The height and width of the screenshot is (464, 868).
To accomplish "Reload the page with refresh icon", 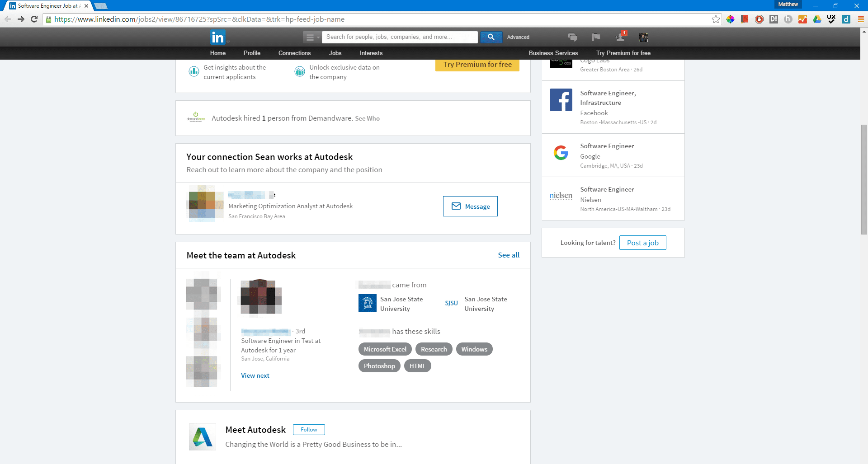I will pos(34,19).
